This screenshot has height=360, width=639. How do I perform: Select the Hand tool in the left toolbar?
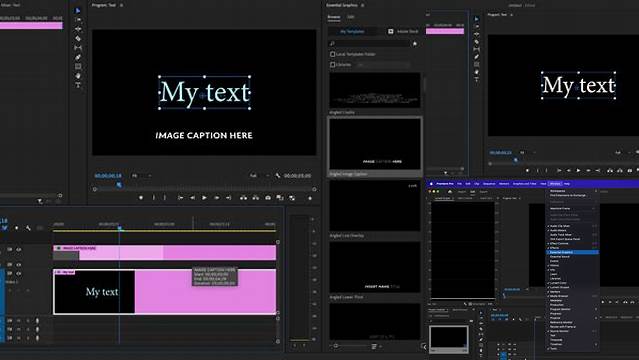coord(78,76)
